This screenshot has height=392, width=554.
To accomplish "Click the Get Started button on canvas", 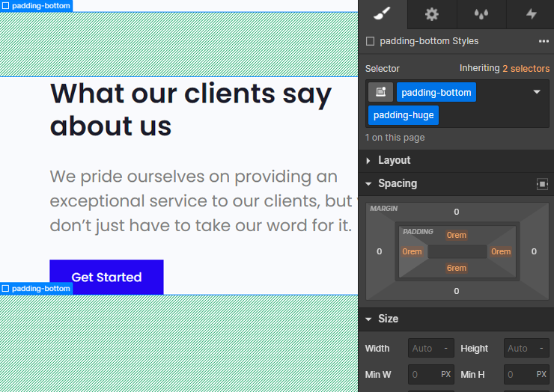I will (x=106, y=278).
